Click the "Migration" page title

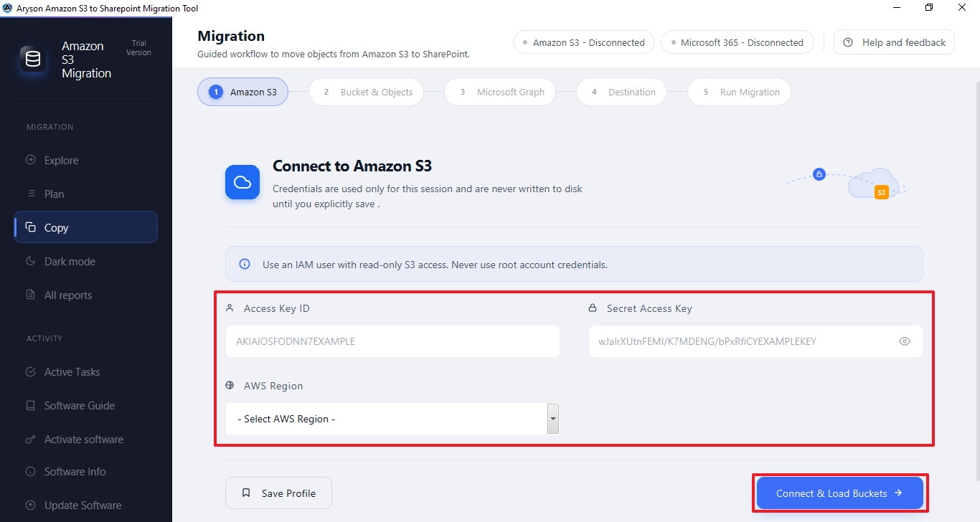coord(231,36)
